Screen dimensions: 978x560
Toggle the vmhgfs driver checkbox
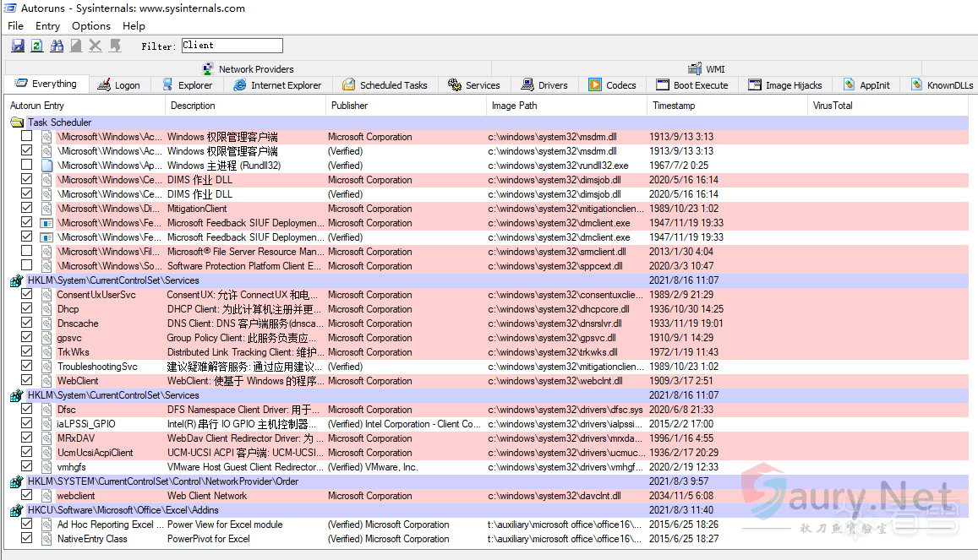pyautogui.click(x=27, y=467)
